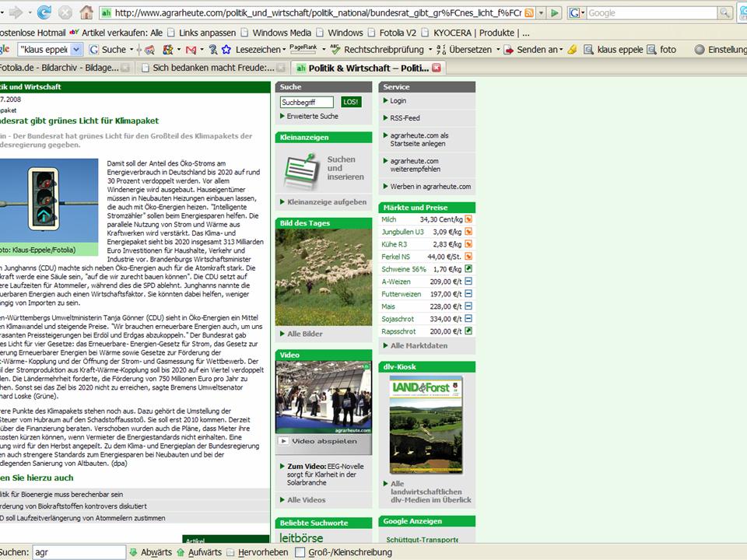Image resolution: width=747 pixels, height=560 pixels.
Task: Click the Suchbegriff search input field
Action: (307, 102)
